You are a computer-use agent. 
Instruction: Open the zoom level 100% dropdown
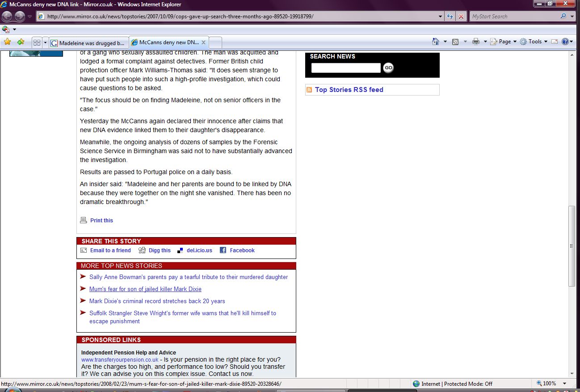point(565,384)
